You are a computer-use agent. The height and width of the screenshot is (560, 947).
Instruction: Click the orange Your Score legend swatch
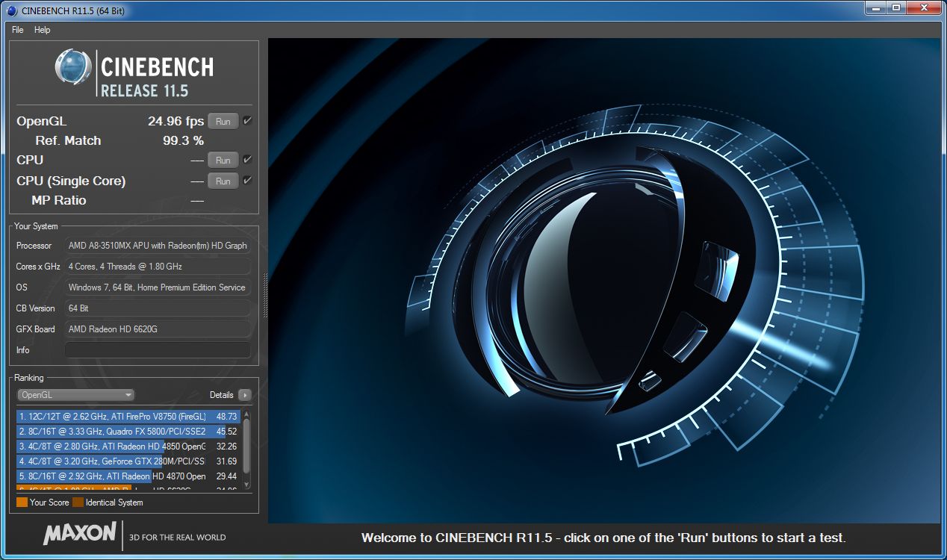click(22, 503)
